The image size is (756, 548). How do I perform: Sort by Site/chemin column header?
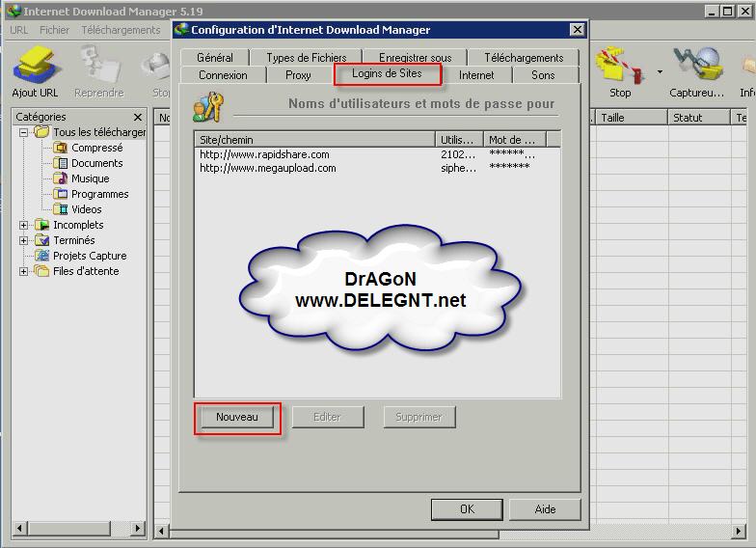pos(314,139)
